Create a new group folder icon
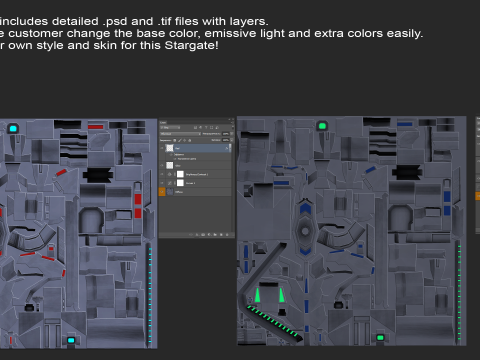 [x=215, y=235]
